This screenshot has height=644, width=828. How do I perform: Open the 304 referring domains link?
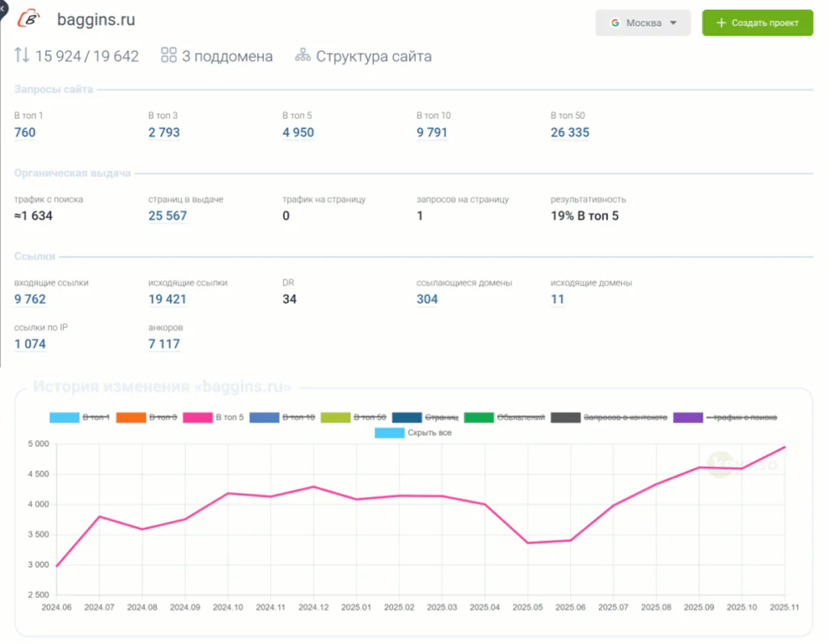pos(427,299)
